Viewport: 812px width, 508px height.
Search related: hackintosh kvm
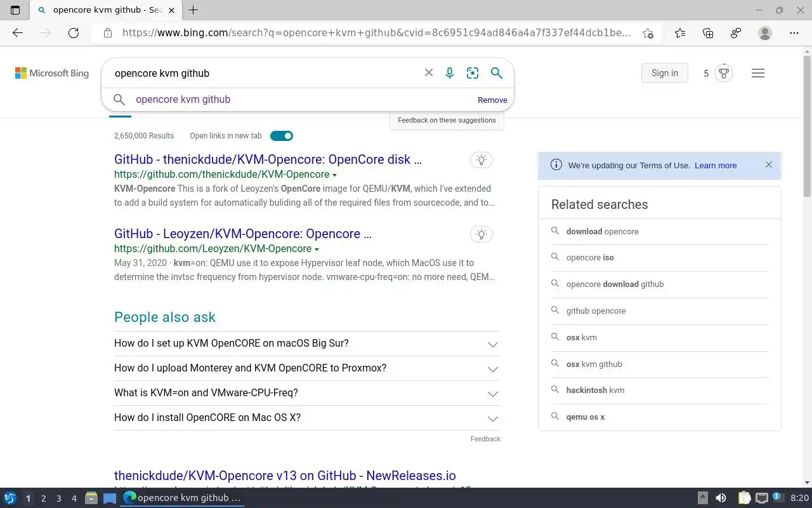point(595,391)
